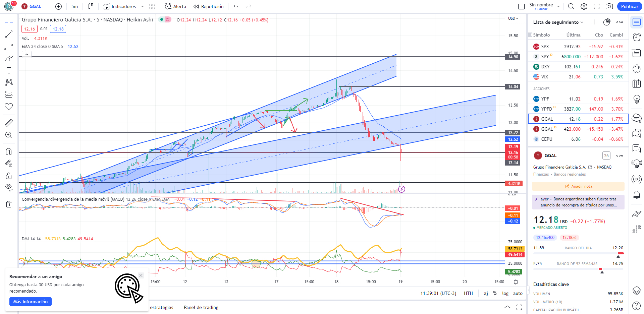Open watchlist advanced view icon
This screenshot has width=644, height=314.
(607, 22)
